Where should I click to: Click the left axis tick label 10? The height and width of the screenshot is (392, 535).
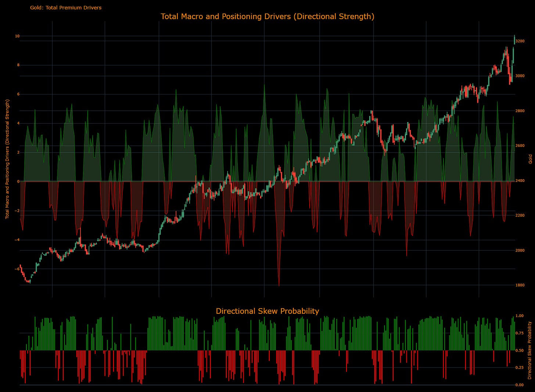pos(17,36)
